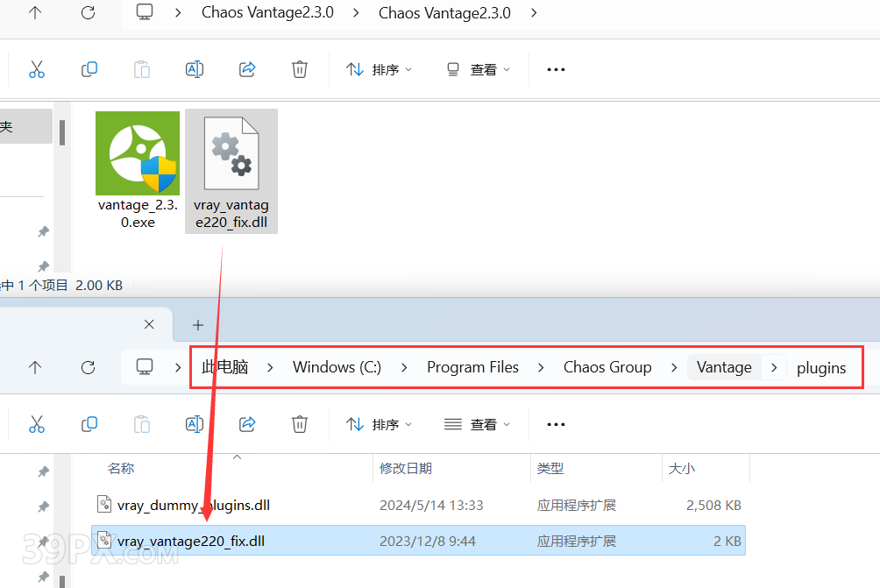880x588 pixels.
Task: Click the second Chaos Vantage2.3.0 breadcrumb
Action: 444,13
